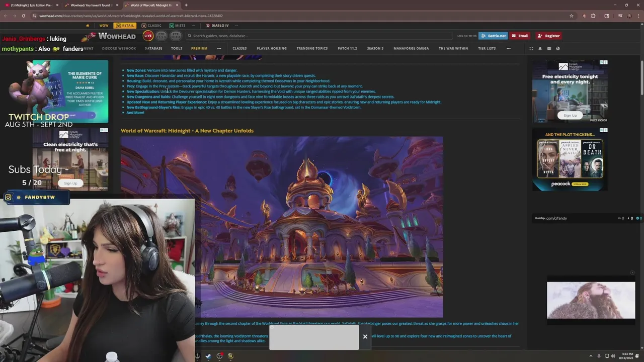Screen dimensions: 644x362
Task: Toggle fullscreen view icon in nav bar
Action: coord(531,48)
